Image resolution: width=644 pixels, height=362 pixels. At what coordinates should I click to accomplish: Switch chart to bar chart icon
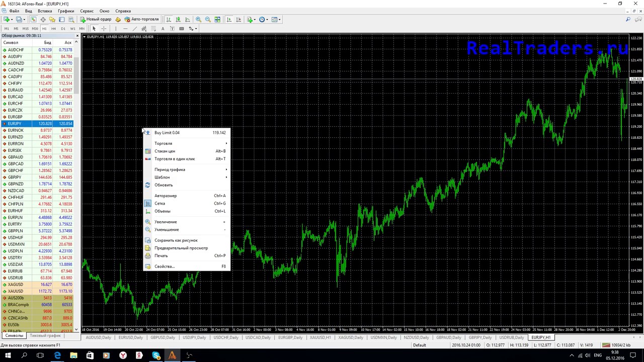pyautogui.click(x=169, y=20)
